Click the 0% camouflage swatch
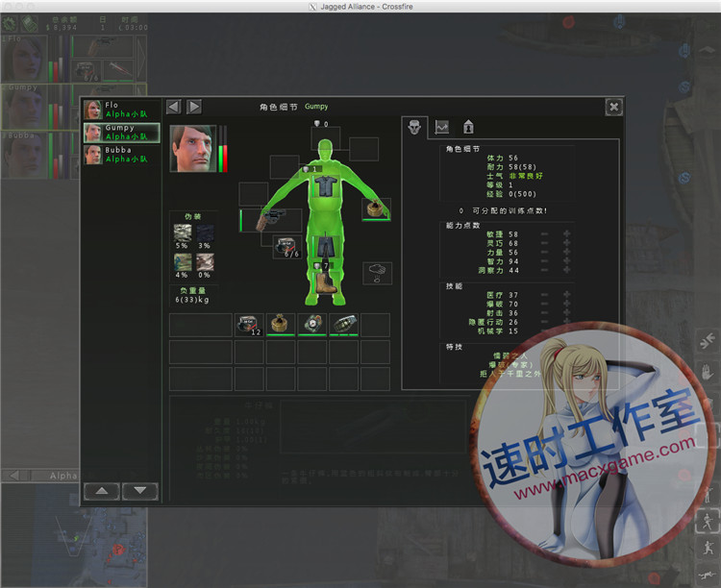Image resolution: width=721 pixels, height=588 pixels. pyautogui.click(x=205, y=262)
